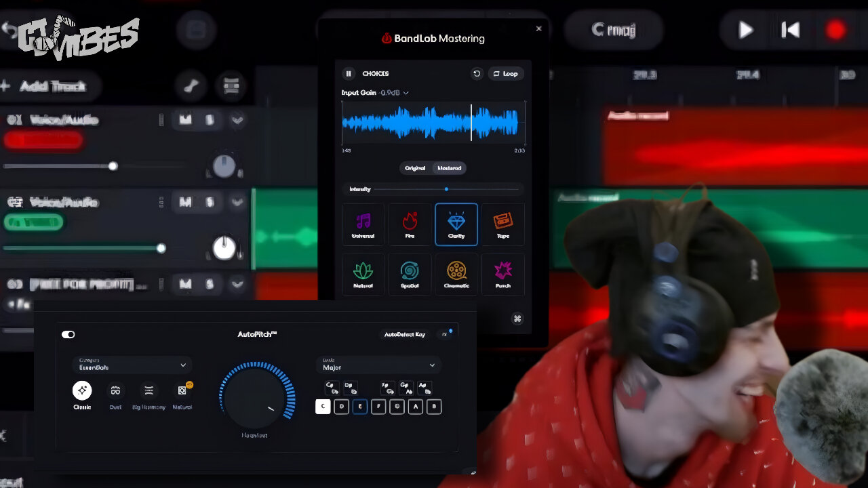Select the Classic AutoPitch effect
The height and width of the screenshot is (488, 868).
(82, 396)
